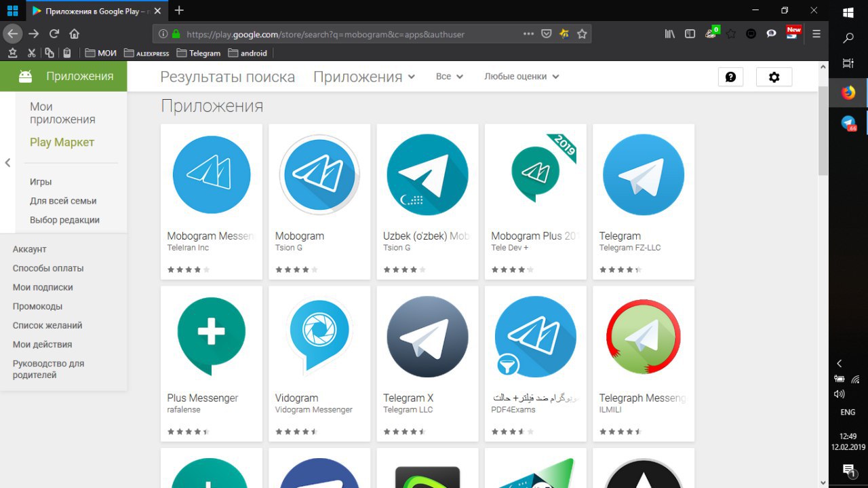The image size is (868, 488).
Task: Click the Telegram FZ-LLC developer name
Action: tap(630, 248)
